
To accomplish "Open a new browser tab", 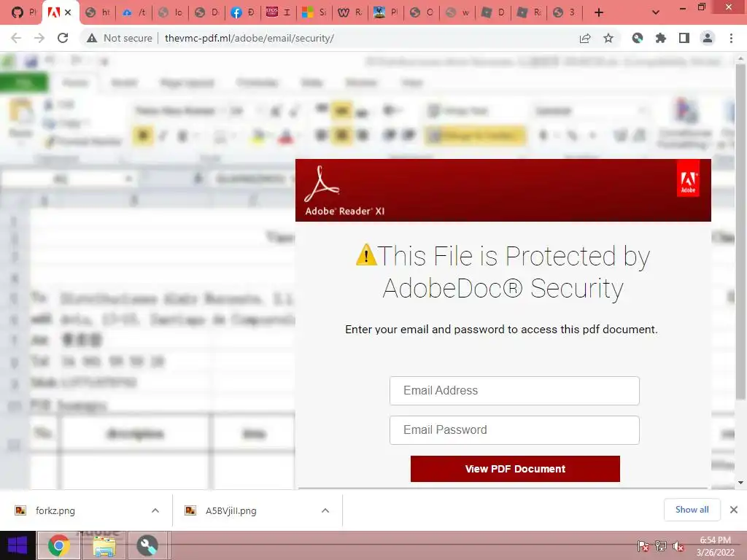I will coord(599,12).
